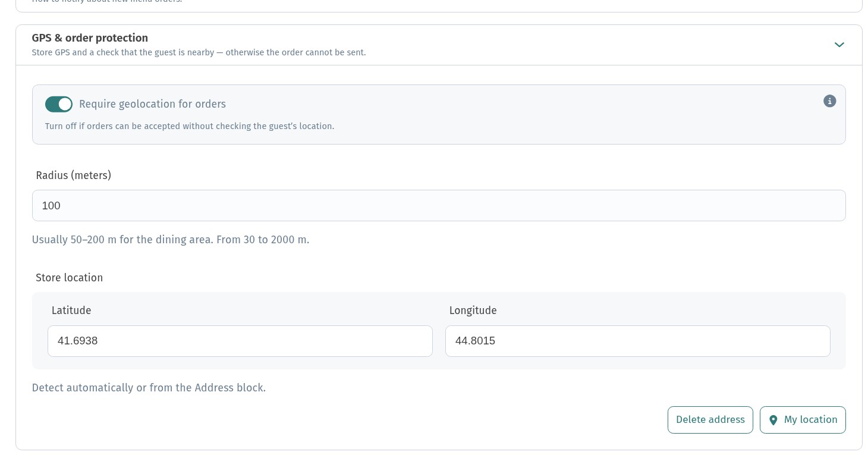The image size is (868, 458).
Task: Click the Latitude label
Action: (x=71, y=310)
